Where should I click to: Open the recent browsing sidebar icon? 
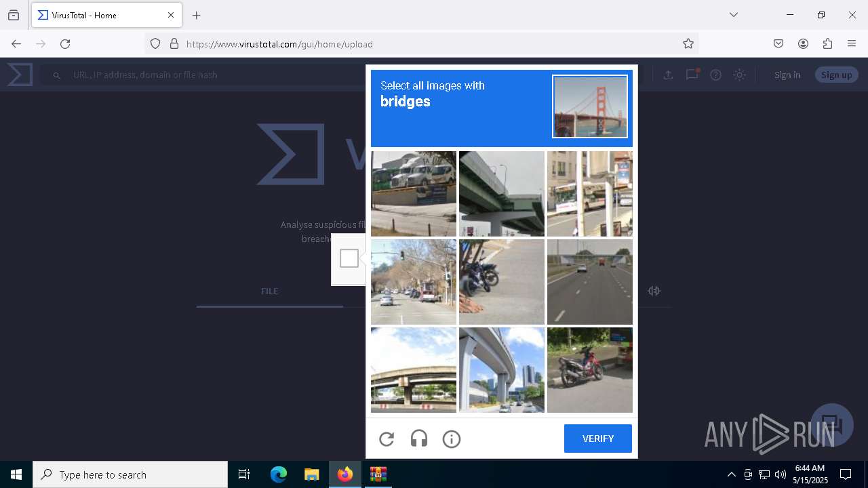click(x=14, y=15)
